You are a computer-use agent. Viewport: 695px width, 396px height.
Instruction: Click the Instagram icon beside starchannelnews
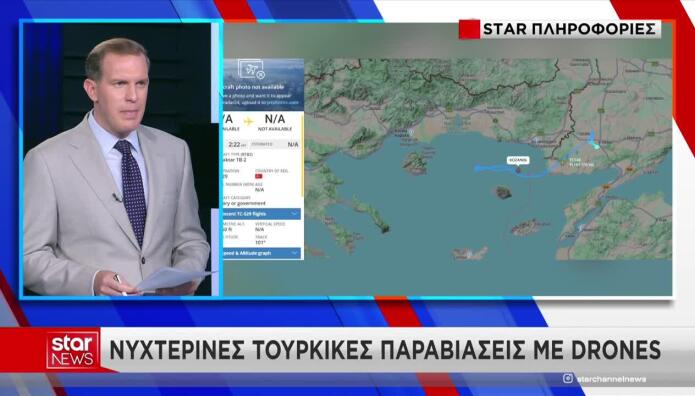(x=568, y=378)
